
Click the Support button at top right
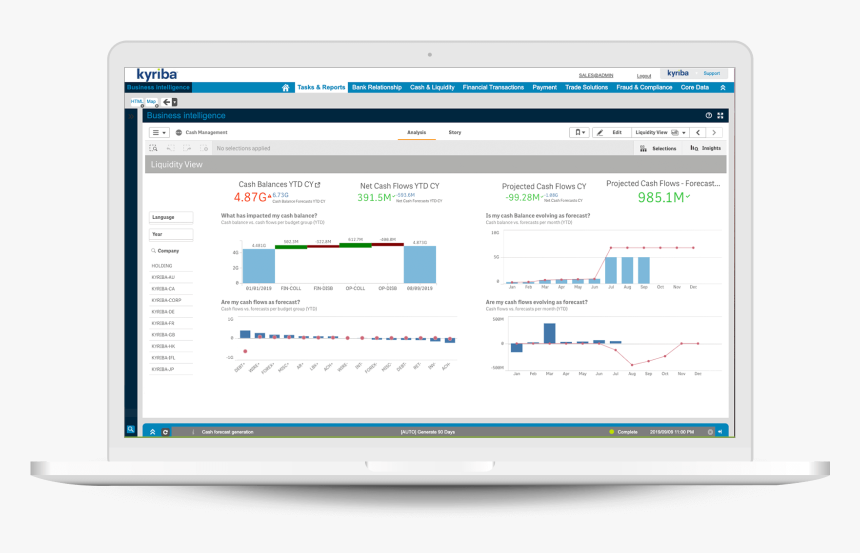(x=711, y=73)
